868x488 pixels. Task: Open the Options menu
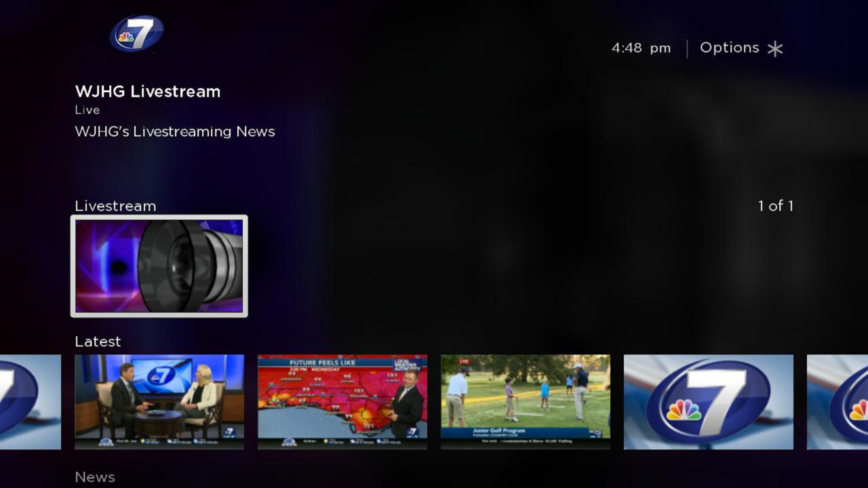[730, 47]
